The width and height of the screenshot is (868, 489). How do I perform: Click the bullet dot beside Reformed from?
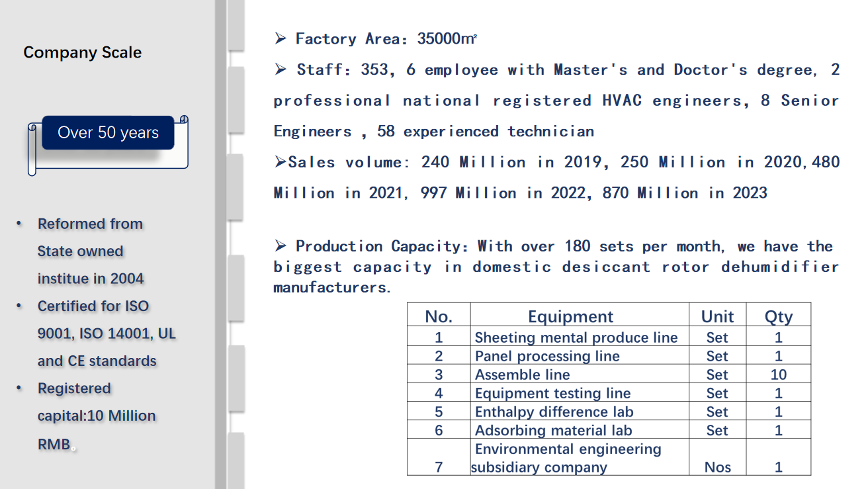coord(20,224)
